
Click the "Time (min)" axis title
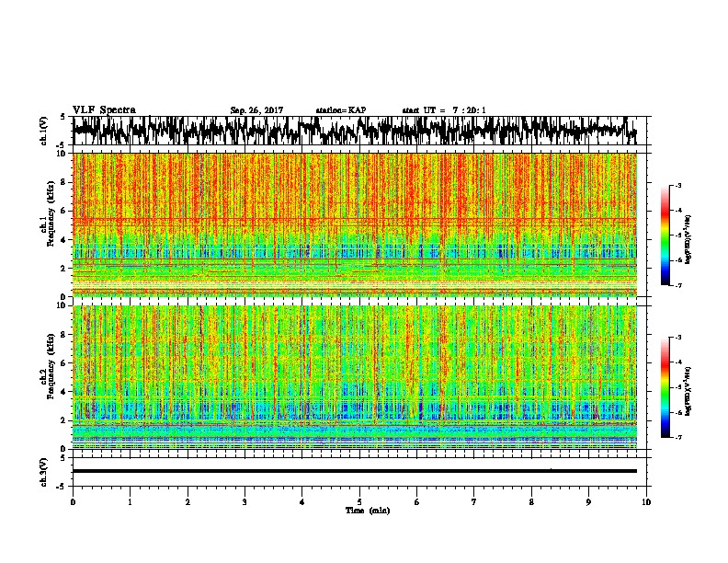pyautogui.click(x=368, y=511)
